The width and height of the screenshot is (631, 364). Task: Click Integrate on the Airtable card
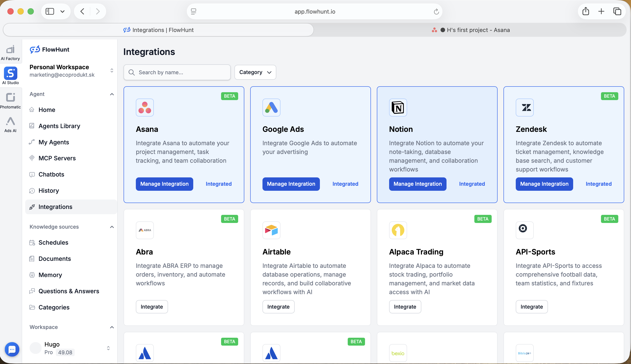(278, 307)
